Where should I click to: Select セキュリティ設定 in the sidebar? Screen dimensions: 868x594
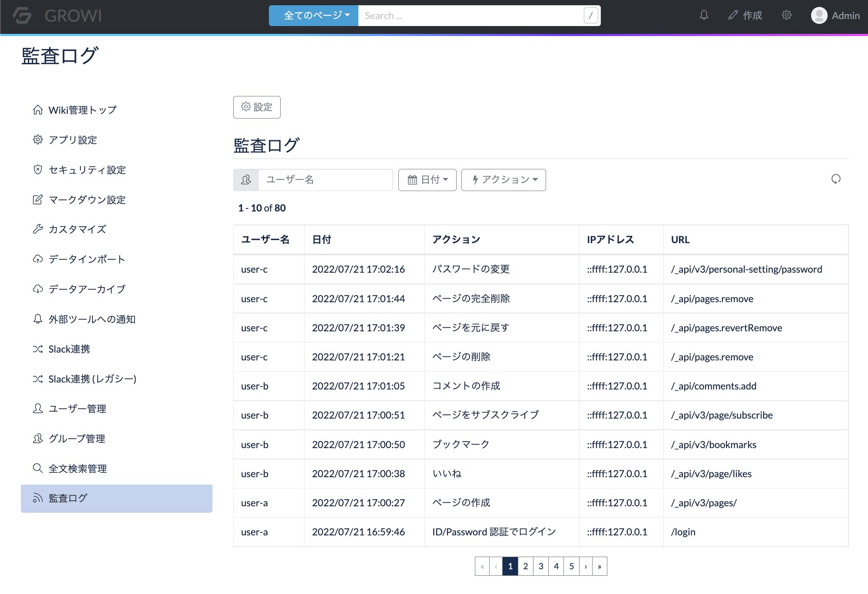[87, 170]
